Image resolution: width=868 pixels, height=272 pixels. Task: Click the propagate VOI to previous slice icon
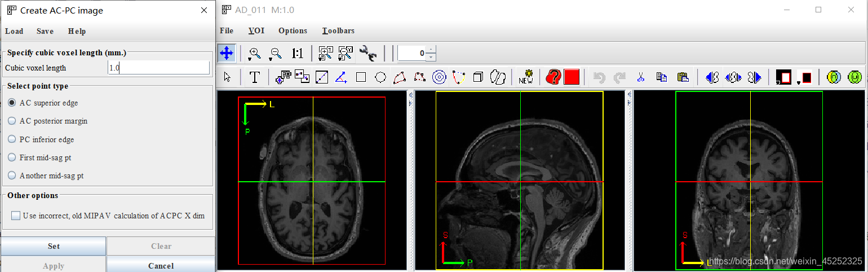coord(712,77)
